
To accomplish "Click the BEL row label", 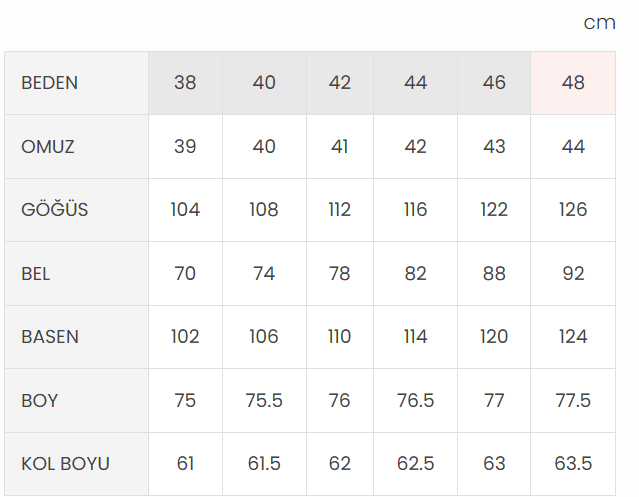I will pos(36,273).
